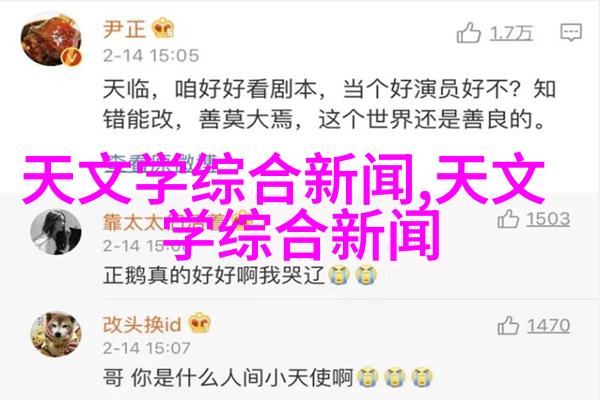The image size is (600, 400).
Task: Tap the pink 天文学综合新闻 overlay text
Action: click(x=284, y=205)
